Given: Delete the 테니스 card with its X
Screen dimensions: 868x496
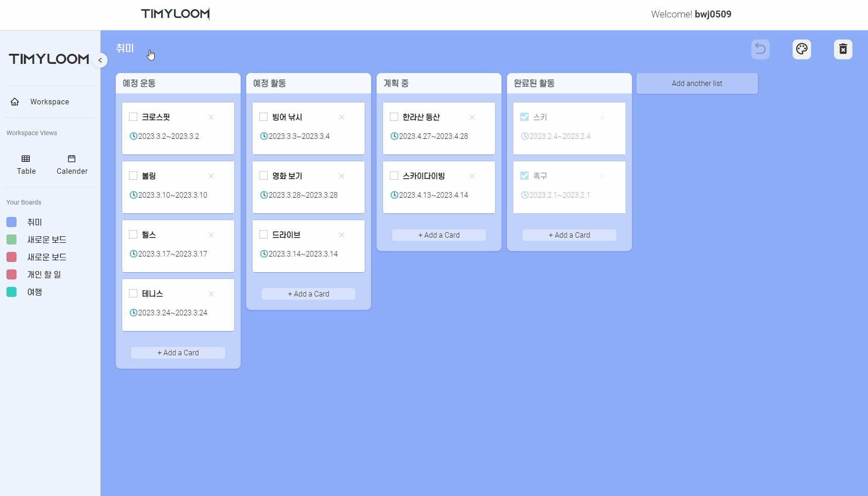Looking at the screenshot, I should [211, 294].
